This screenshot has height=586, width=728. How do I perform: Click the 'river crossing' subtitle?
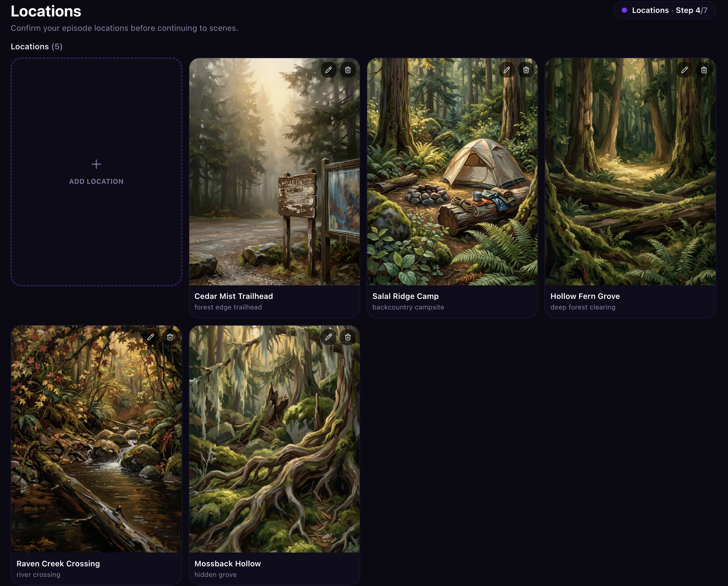tap(38, 575)
